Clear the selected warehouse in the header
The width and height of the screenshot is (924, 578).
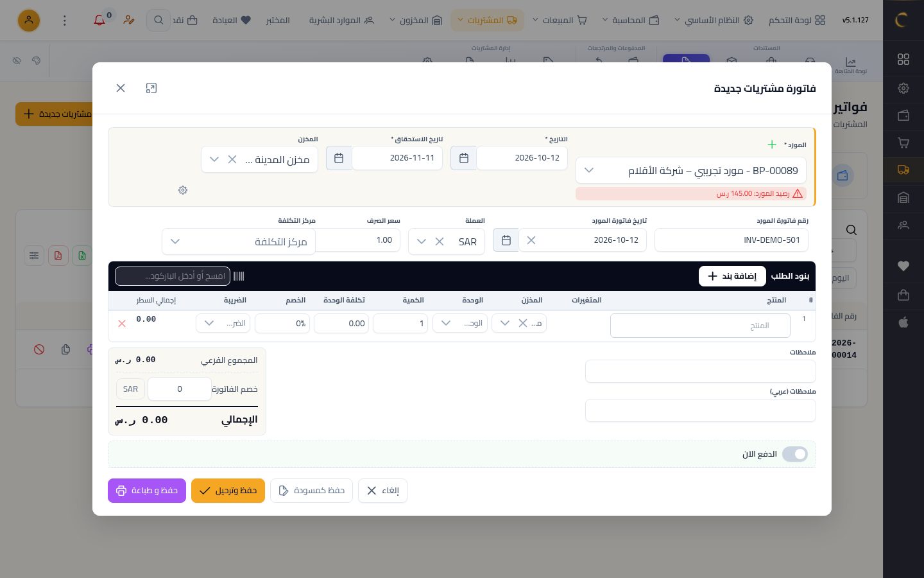(x=232, y=159)
